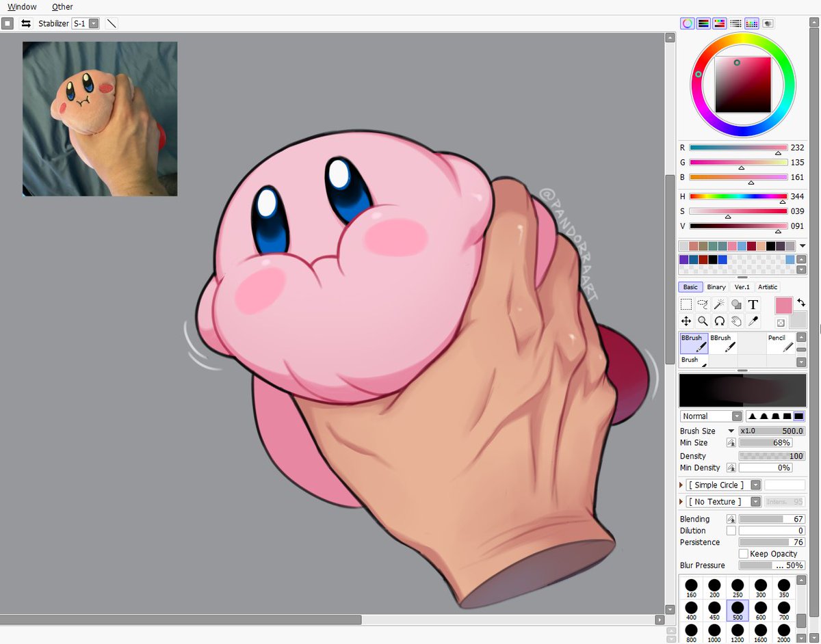Select the Magic Wand tool

point(718,304)
